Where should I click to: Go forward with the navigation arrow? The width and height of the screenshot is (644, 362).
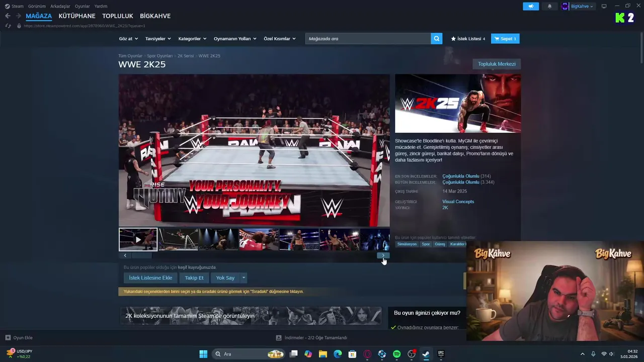coord(19,16)
